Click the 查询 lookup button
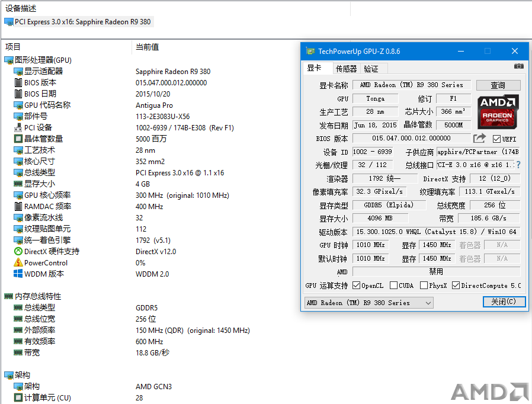 click(x=498, y=85)
